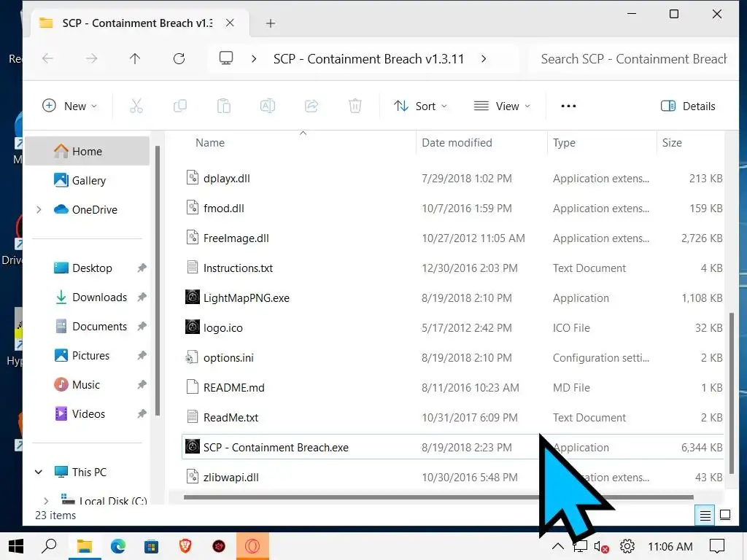This screenshot has height=560, width=747.
Task: Click the Copy icon in toolbar
Action: pos(180,106)
